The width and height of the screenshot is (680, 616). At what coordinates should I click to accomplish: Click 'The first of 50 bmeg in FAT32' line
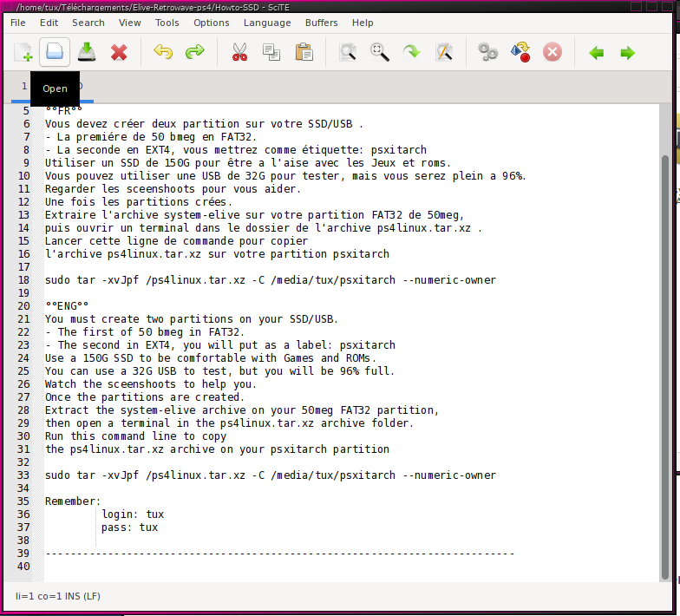pyautogui.click(x=145, y=331)
